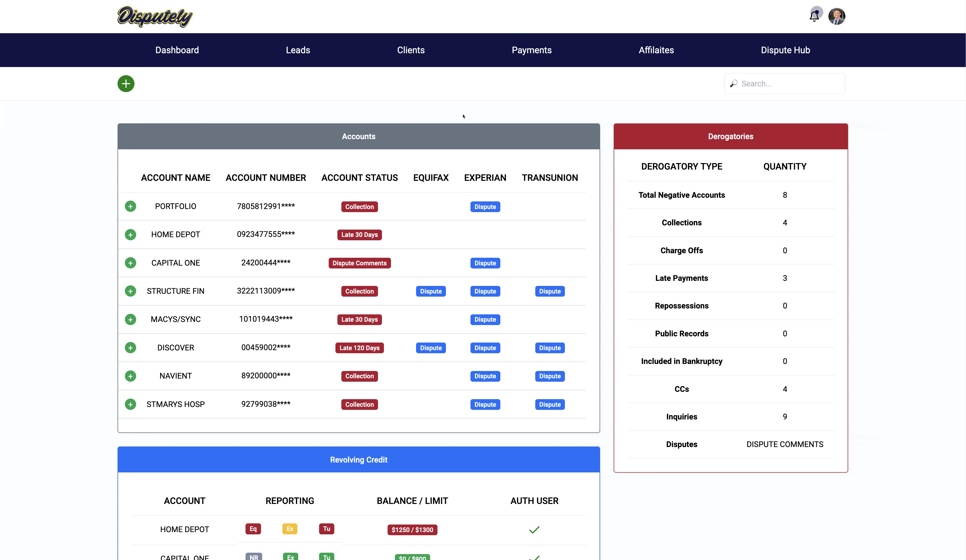Click the yellow Ex badge for HOME DEPOT

point(290,529)
